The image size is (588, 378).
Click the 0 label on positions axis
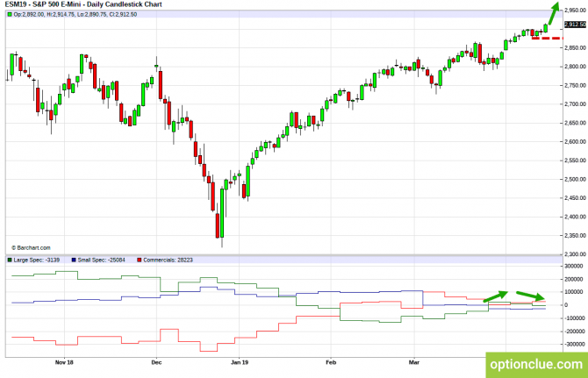pos(566,305)
